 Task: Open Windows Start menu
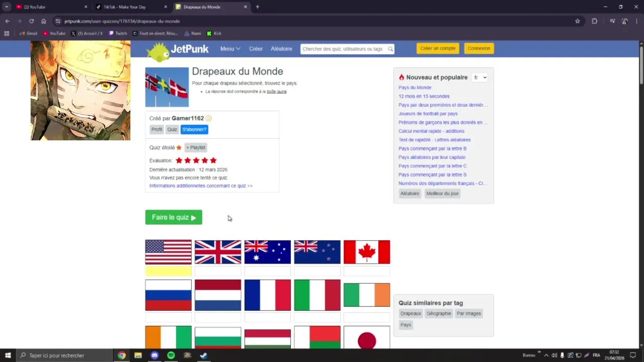click(8, 355)
